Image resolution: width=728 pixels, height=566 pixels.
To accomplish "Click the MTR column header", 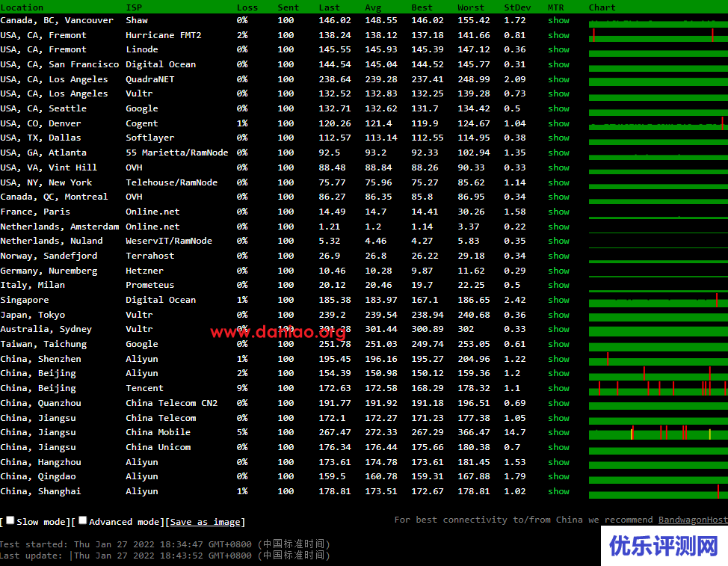I will [x=556, y=7].
